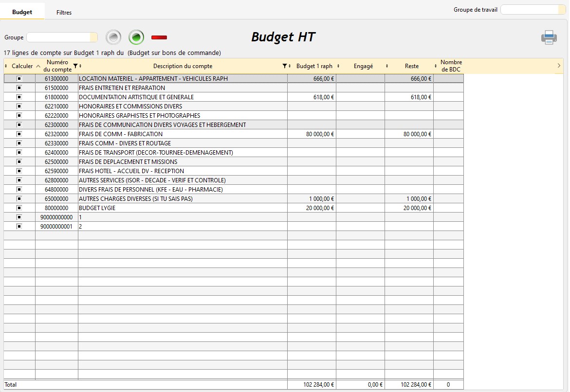Click sort arrow on Calculer column header

[38, 66]
